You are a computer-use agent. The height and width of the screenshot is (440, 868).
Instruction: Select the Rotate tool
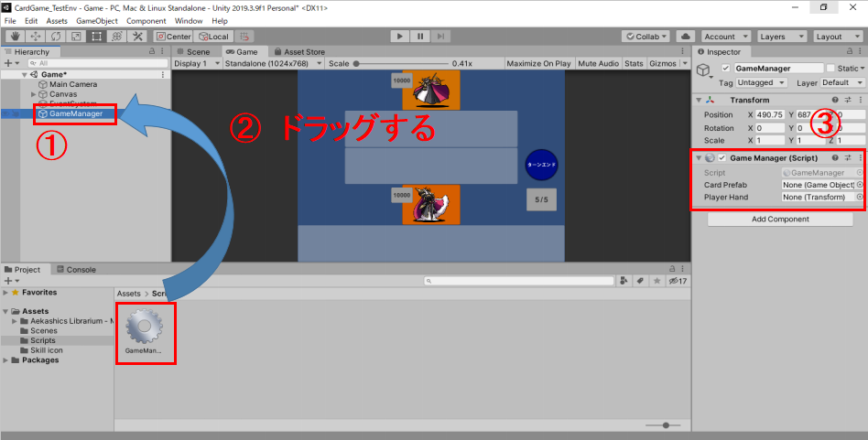pyautogui.click(x=56, y=37)
